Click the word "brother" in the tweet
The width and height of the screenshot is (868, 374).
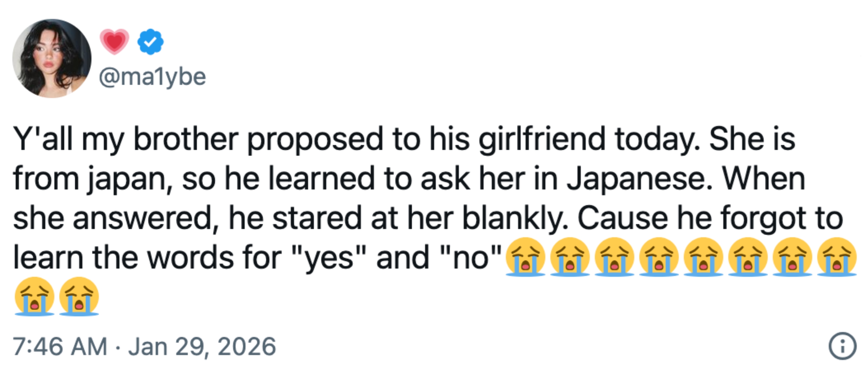click(186, 139)
